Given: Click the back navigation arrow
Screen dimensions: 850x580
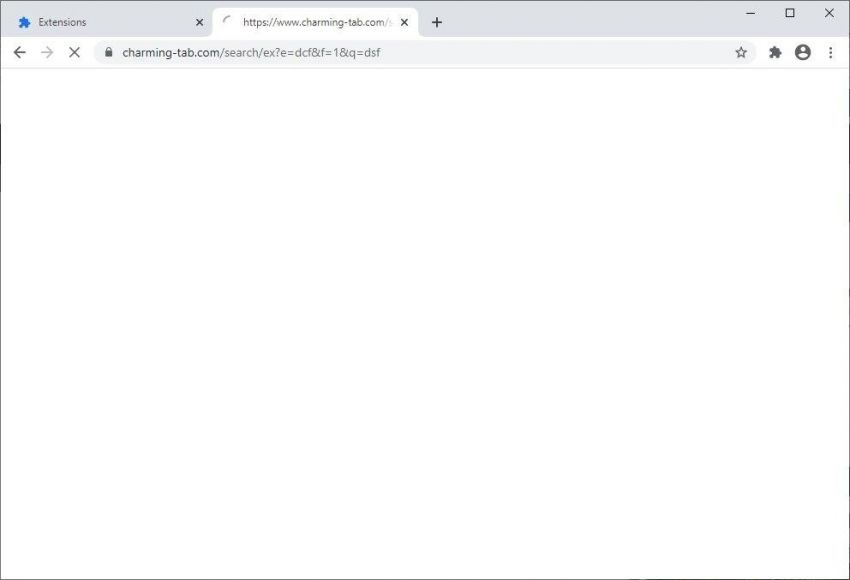Looking at the screenshot, I should click(x=20, y=52).
